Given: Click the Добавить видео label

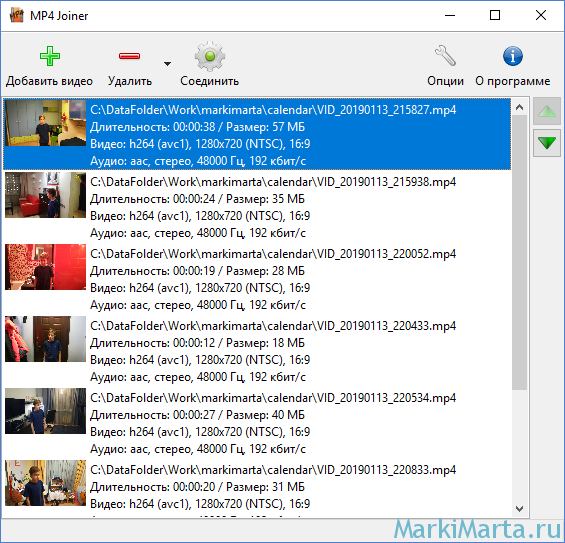Looking at the screenshot, I should pyautogui.click(x=49, y=81).
